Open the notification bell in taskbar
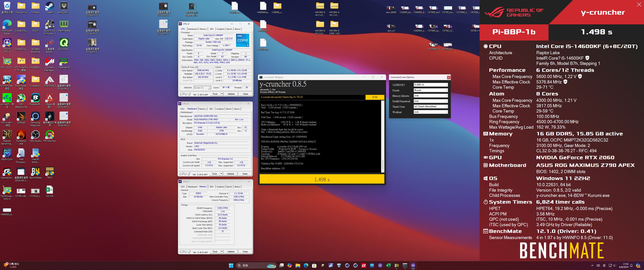 [631, 265]
